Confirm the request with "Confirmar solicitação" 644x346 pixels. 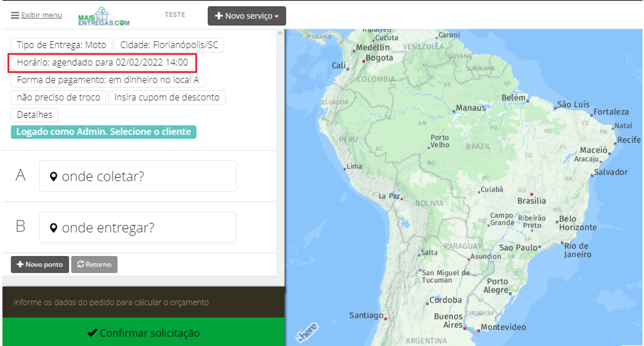click(144, 333)
